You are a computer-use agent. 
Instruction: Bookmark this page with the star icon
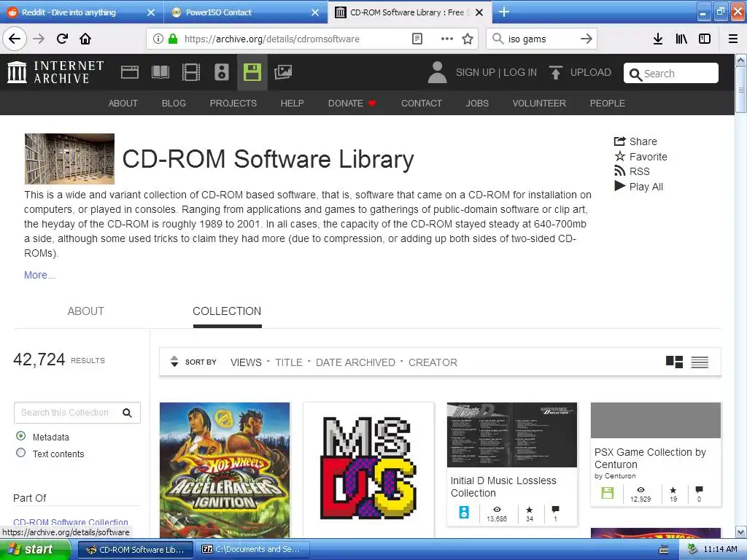468,39
